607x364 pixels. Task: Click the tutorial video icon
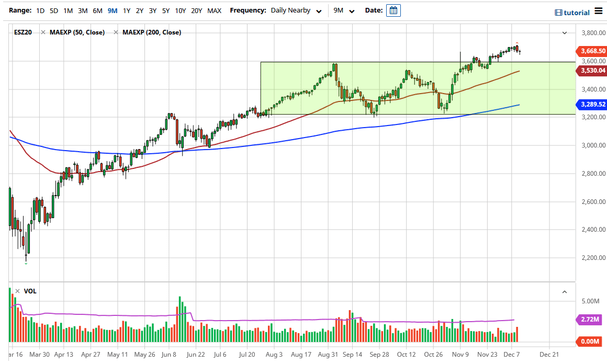pos(558,13)
